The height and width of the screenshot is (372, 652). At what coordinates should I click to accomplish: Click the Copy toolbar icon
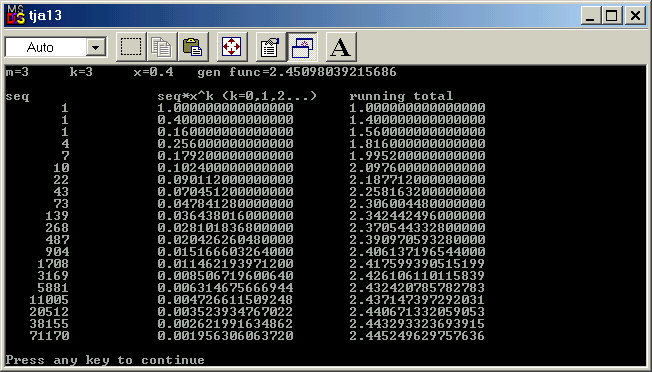coord(162,47)
